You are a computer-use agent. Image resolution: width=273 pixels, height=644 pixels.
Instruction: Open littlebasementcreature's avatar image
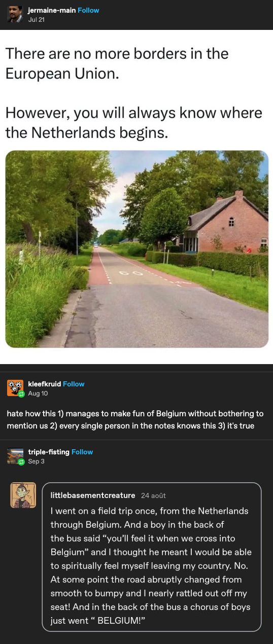[23, 495]
